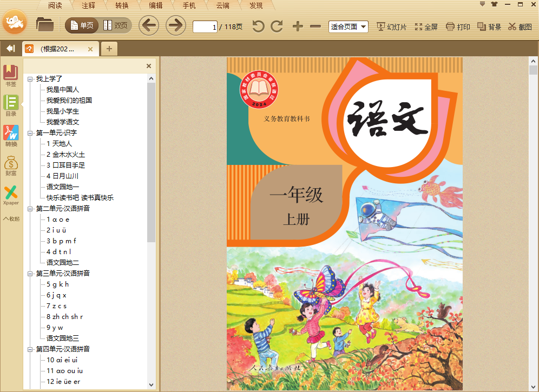Select the (根据202... document tab
This screenshot has height=392, width=539.
(x=61, y=49)
